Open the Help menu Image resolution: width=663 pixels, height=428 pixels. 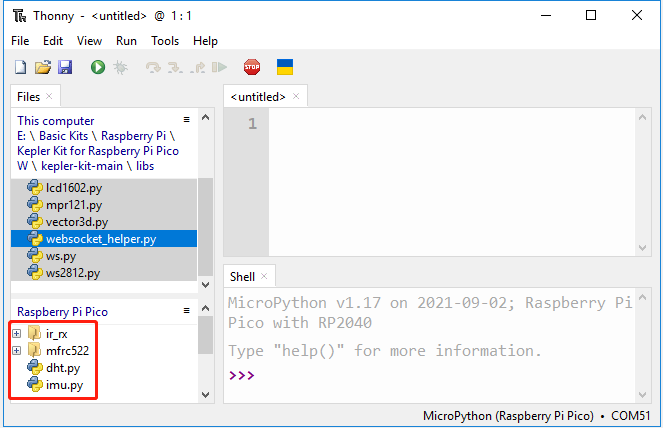click(x=205, y=41)
